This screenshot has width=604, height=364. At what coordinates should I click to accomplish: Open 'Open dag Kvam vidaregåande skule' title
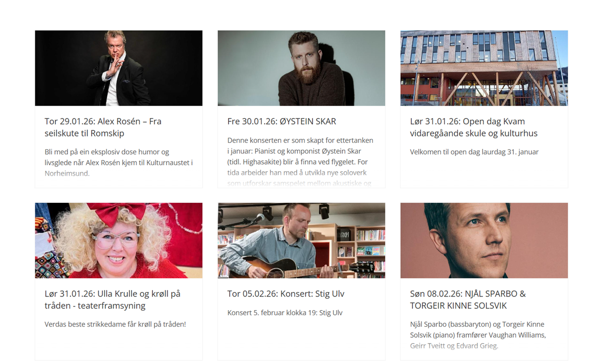coord(473,127)
